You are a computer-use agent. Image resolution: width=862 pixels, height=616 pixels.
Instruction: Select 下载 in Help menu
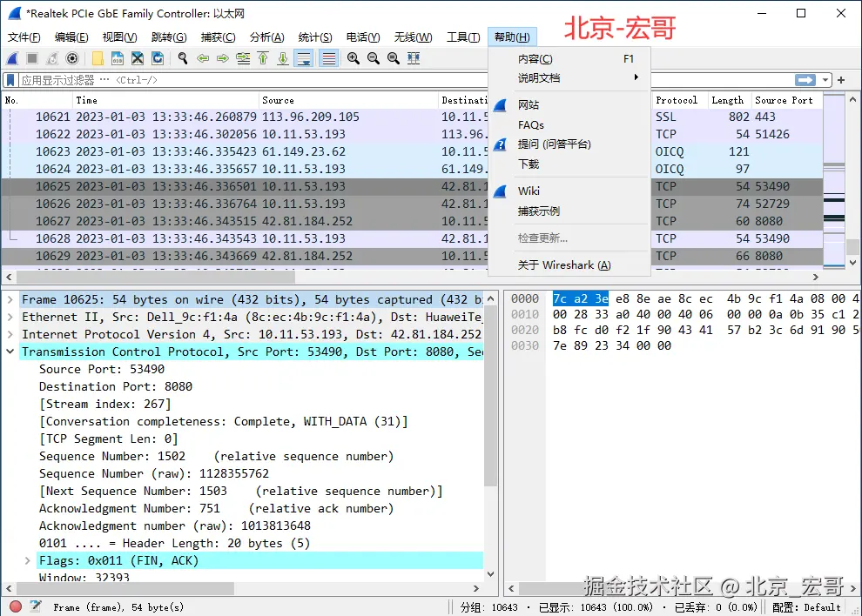point(569,164)
